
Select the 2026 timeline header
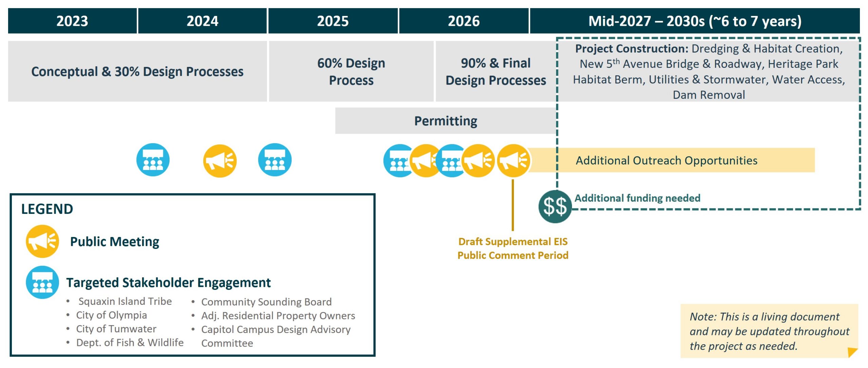(x=464, y=21)
